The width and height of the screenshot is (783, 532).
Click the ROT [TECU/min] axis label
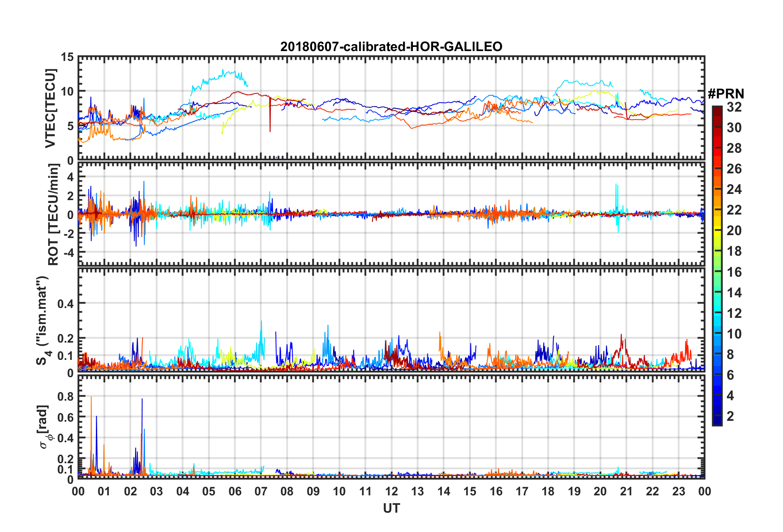pos(53,215)
